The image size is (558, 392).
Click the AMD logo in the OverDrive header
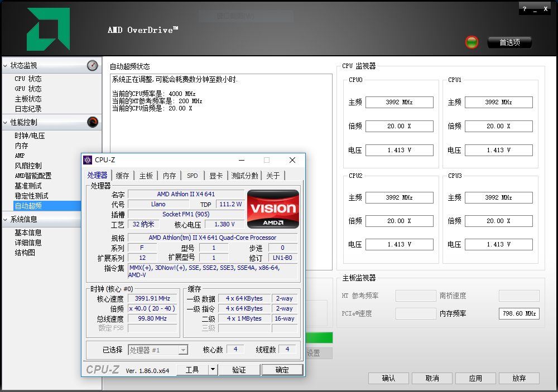pyautogui.click(x=48, y=29)
